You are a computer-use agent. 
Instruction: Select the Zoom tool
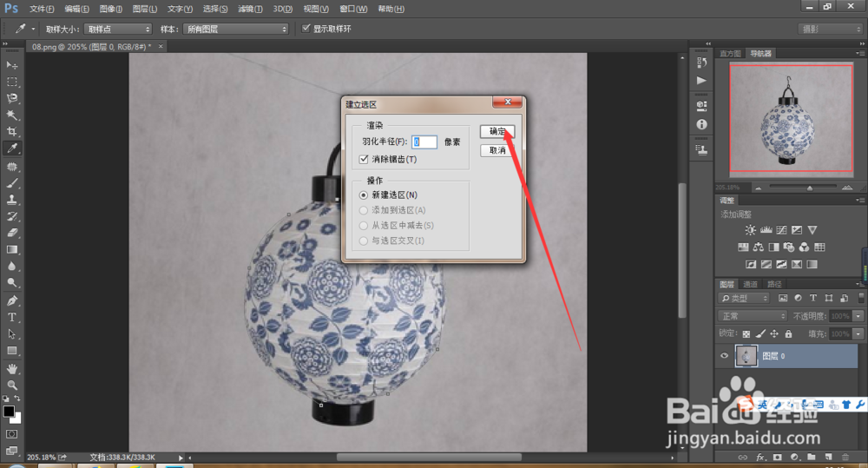tap(11, 385)
